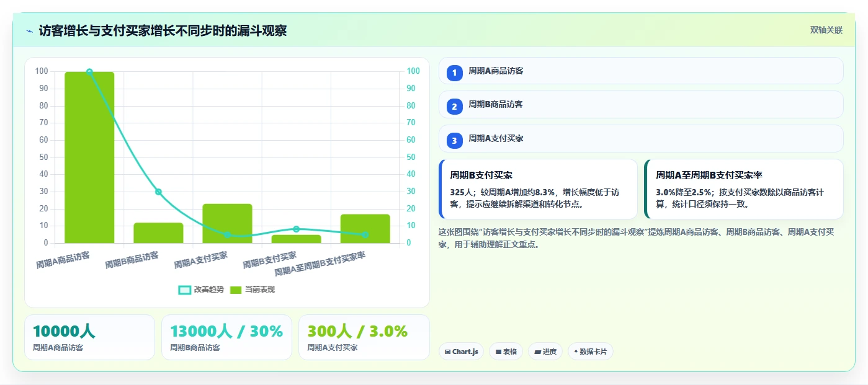
Task: Click the teal 改善趋势 legend swatch
Action: pyautogui.click(x=184, y=290)
